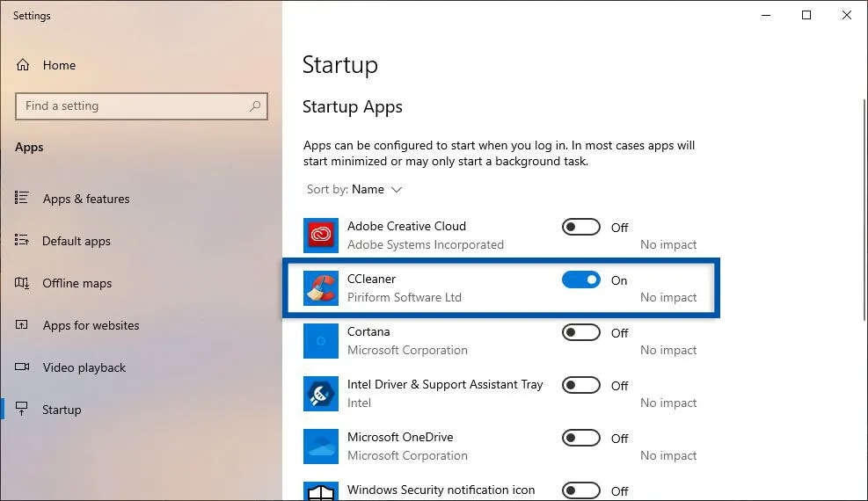Click Adobe Systems Incorporated publisher text
868x501 pixels.
(425, 244)
